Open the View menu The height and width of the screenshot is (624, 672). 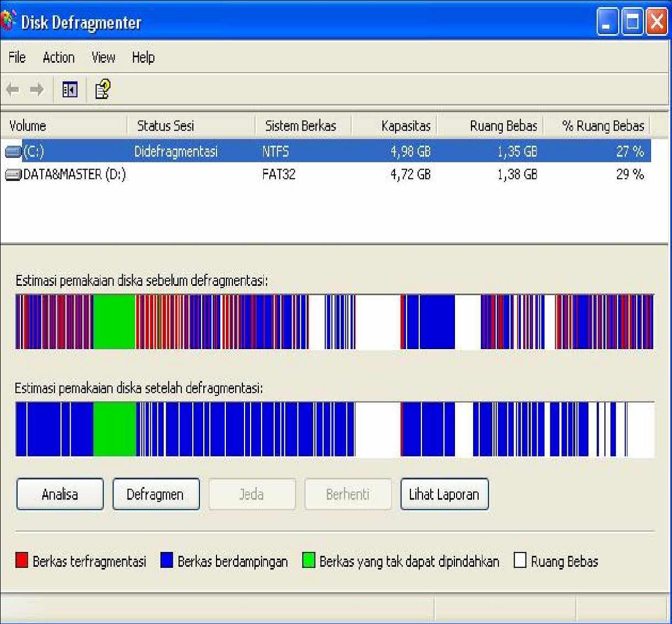pos(102,57)
